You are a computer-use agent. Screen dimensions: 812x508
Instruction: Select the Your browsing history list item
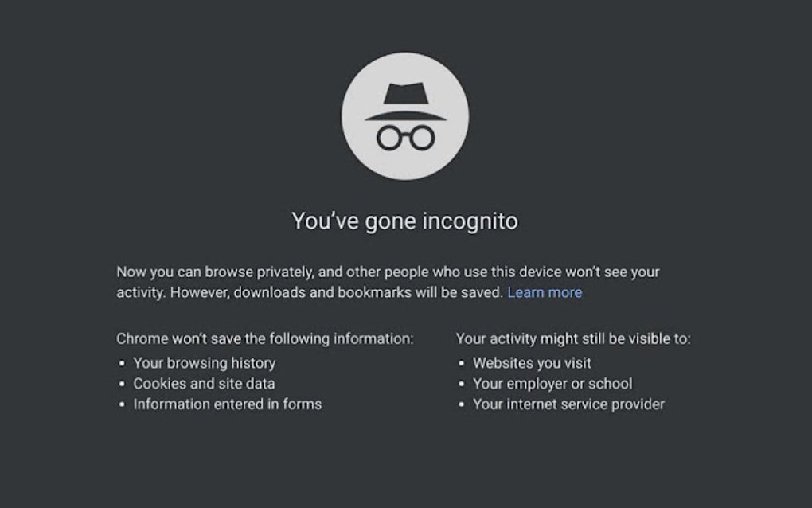pos(206,364)
